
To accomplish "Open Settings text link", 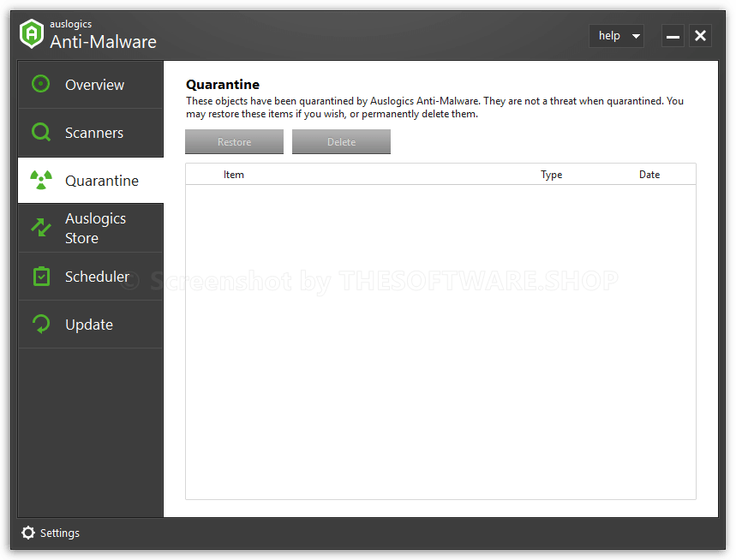I will coord(60,533).
